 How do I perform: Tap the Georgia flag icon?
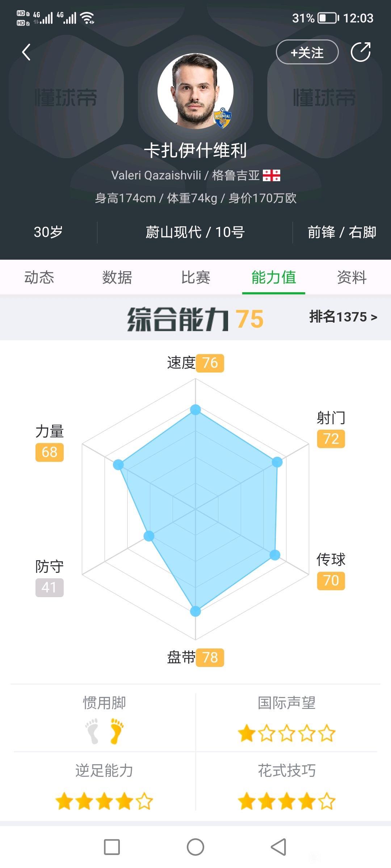point(272,175)
